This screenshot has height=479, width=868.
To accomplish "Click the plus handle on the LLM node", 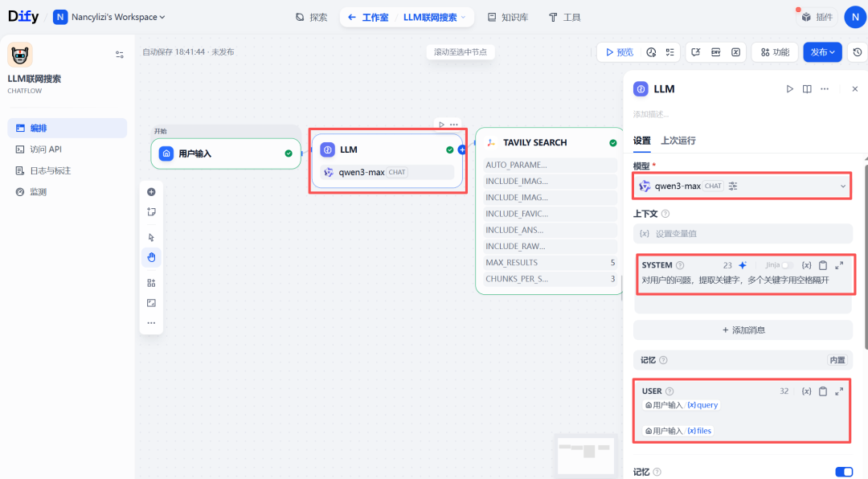I will click(461, 150).
